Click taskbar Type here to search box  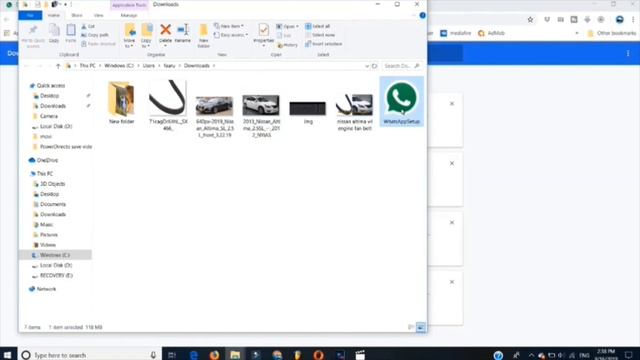click(x=89, y=355)
